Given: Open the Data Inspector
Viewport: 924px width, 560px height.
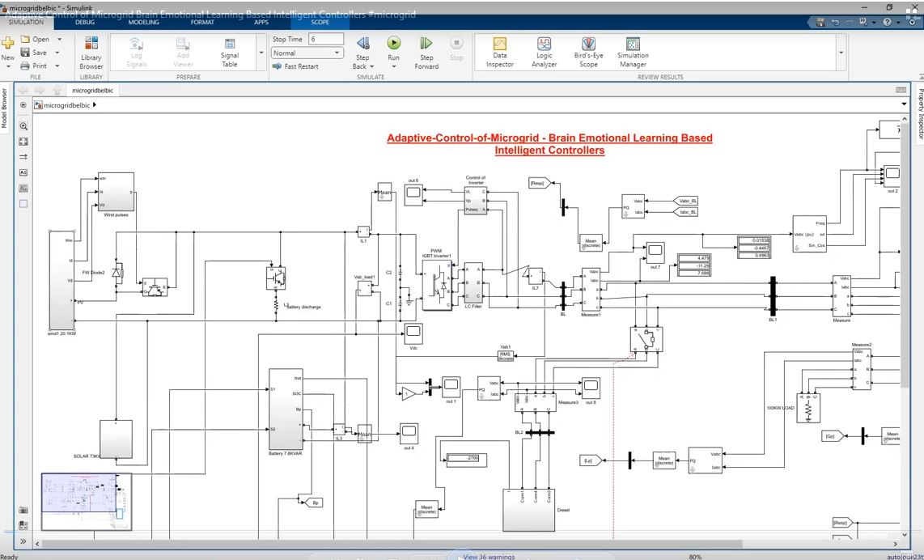Looking at the screenshot, I should pyautogui.click(x=500, y=52).
